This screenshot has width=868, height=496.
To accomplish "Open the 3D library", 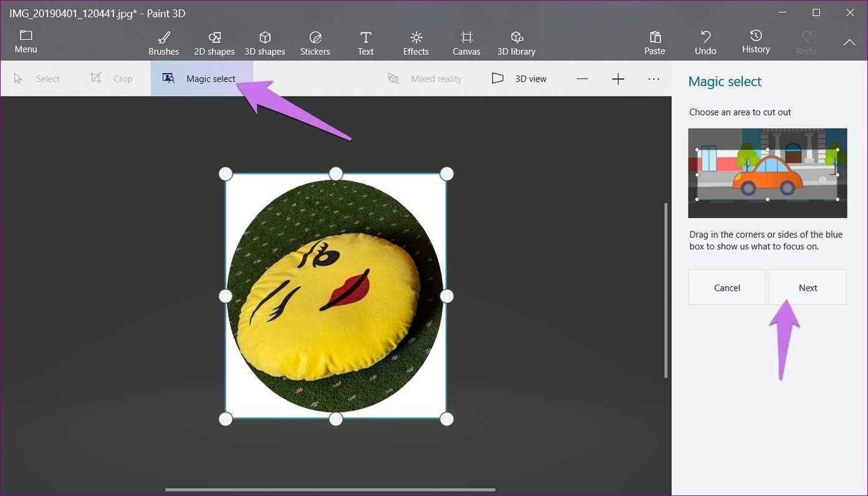I will [516, 43].
